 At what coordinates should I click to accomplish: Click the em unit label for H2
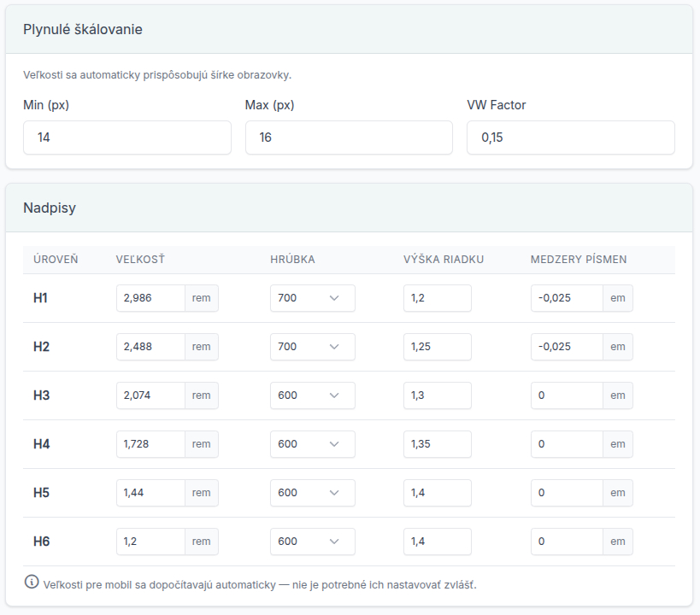coord(618,347)
